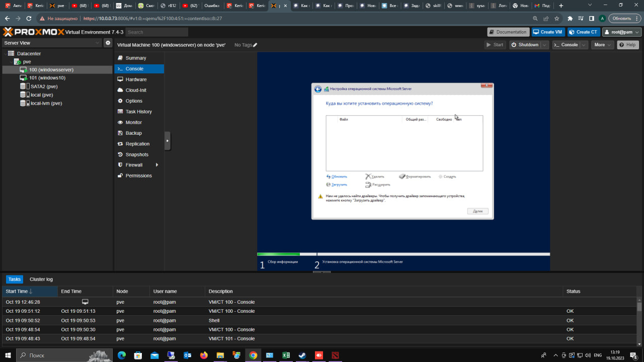Click Создать in the setup dialog
Image resolution: width=644 pixels, height=362 pixels.
pyautogui.click(x=447, y=176)
